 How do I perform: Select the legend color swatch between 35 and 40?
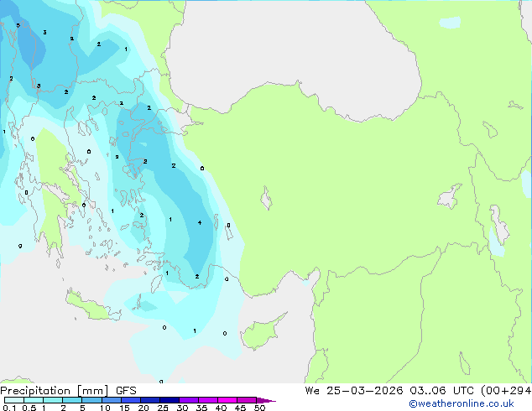(207, 400)
